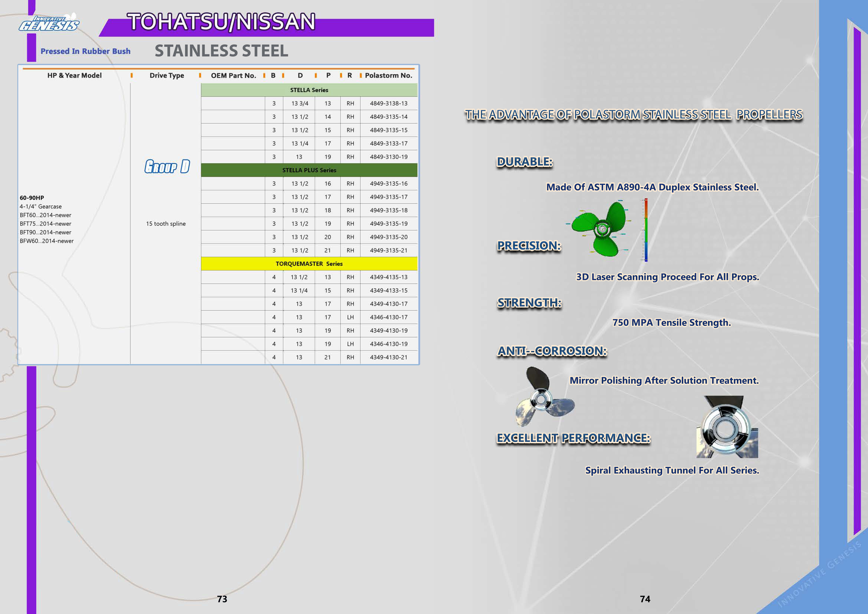The width and height of the screenshot is (868, 614).
Task: Click the STELLA PLUS Series band
Action: [309, 170]
